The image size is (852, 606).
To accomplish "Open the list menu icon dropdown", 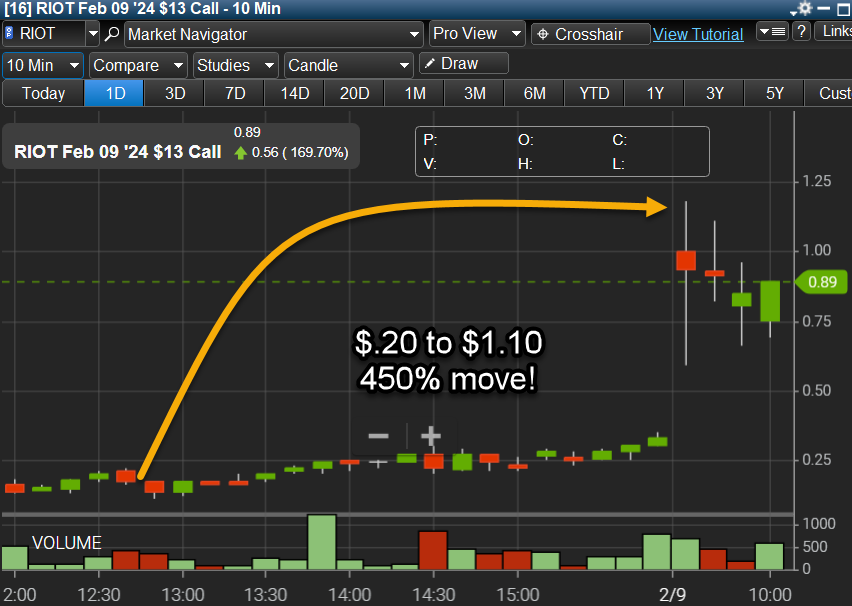I will tap(772, 32).
